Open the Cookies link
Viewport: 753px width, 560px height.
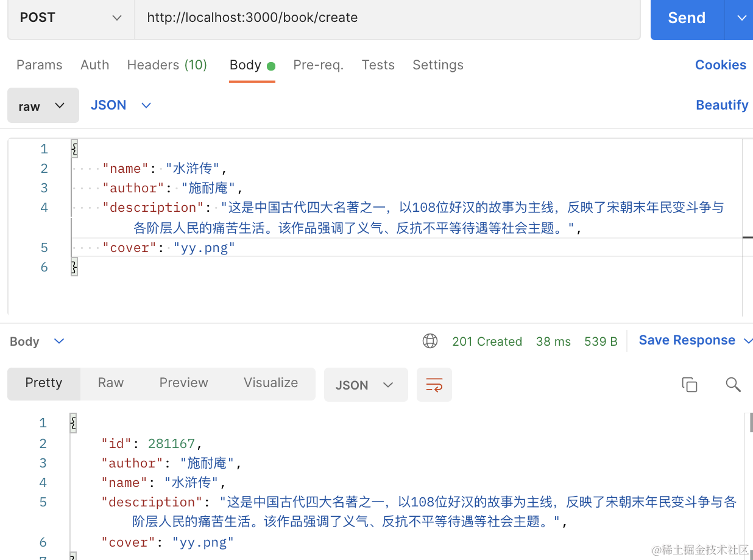point(720,65)
